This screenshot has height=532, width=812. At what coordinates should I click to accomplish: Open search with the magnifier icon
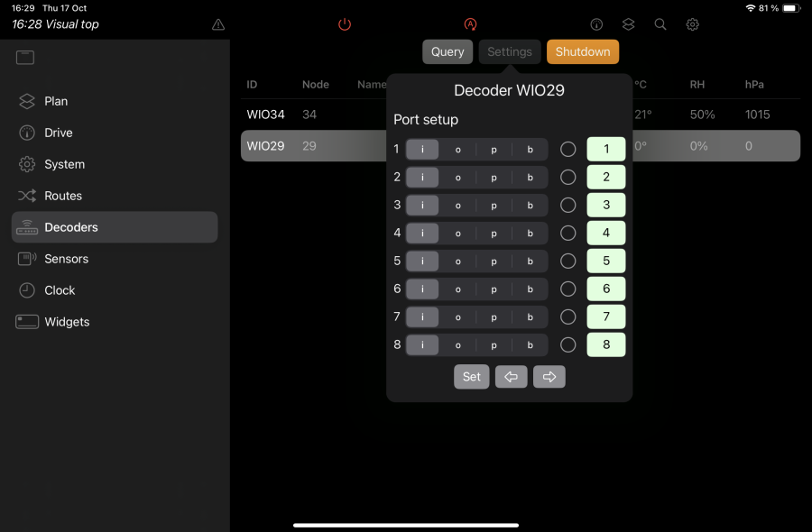click(660, 24)
